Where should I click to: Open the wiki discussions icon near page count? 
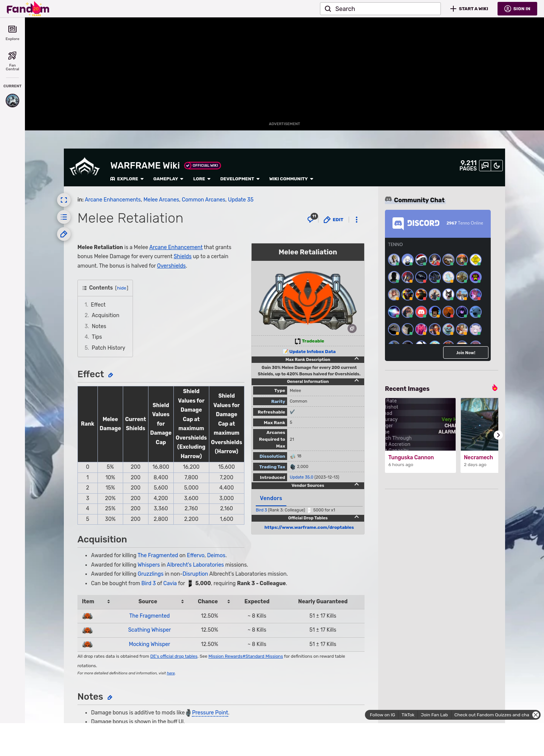[485, 166]
